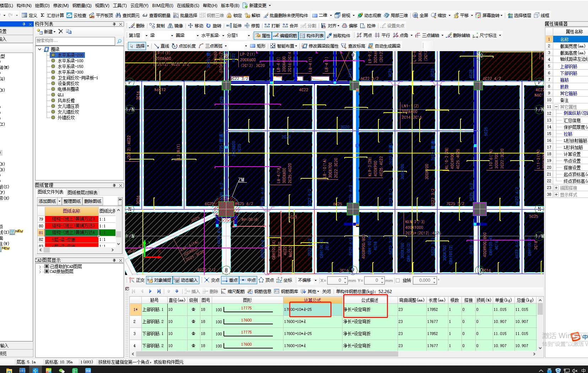Click the search icon in component list
The width and height of the screenshot is (588, 373).
coord(119,41)
